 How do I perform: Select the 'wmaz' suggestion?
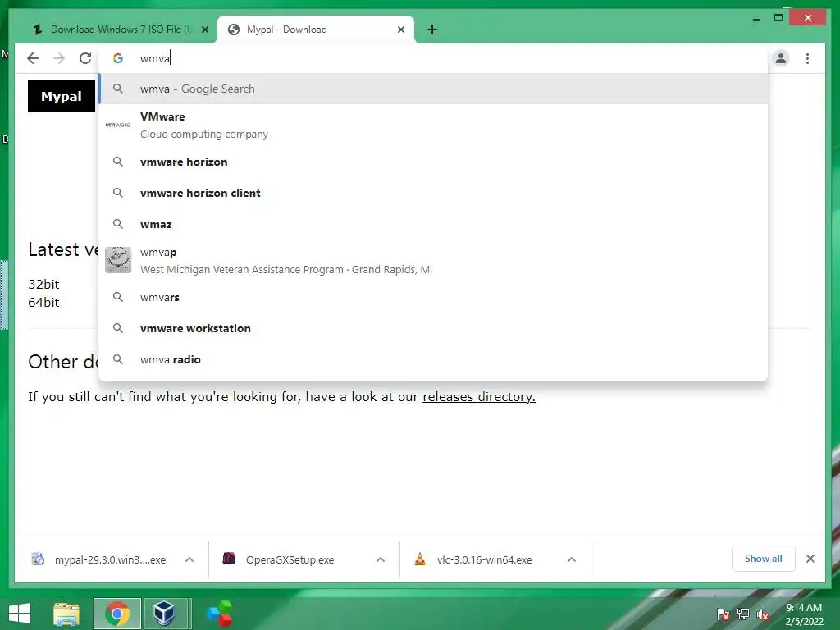pyautogui.click(x=433, y=224)
